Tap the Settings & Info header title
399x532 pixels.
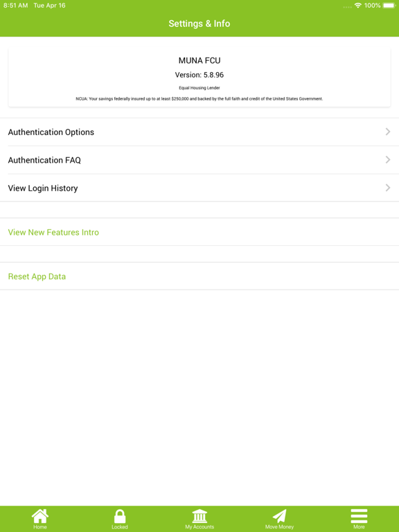pos(199,24)
